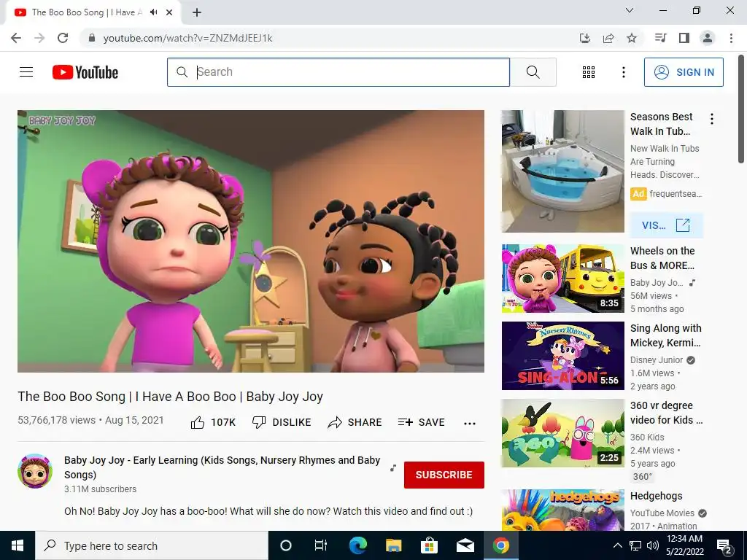
Task: Open 360 vr degree video thumbnail
Action: [562, 433]
